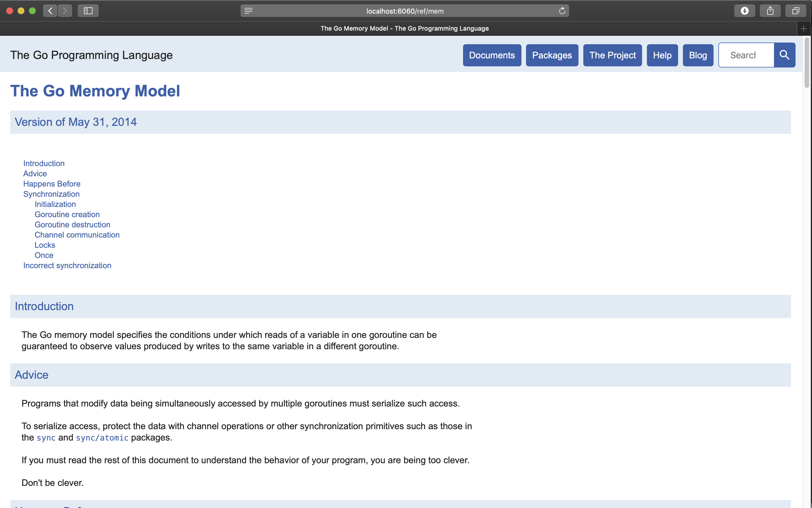Screen dimensions: 812x508
Task: Click the Safari back arrow button
Action: point(50,11)
